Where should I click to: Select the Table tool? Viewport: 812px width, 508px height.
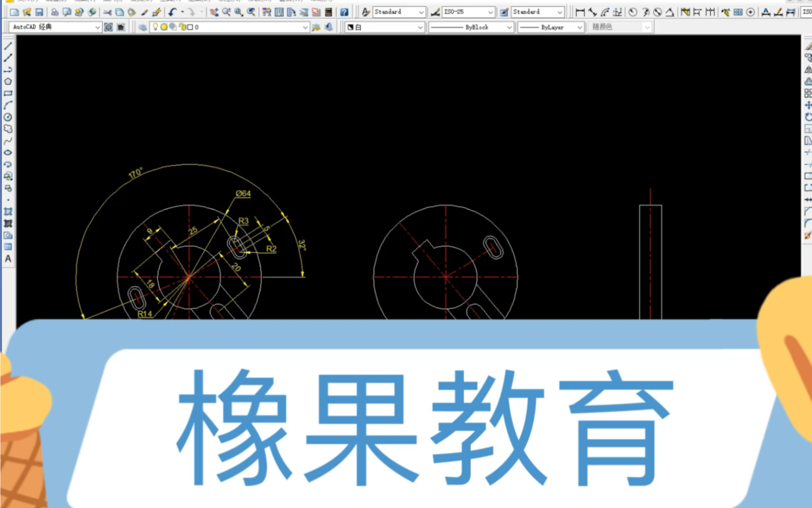[8, 247]
